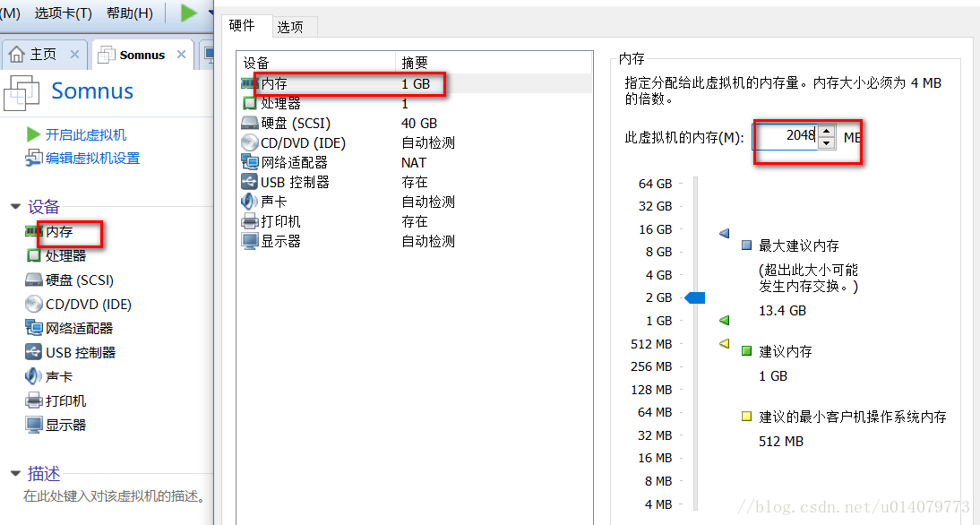Click the yellow minimum guest memory marker

(x=725, y=343)
